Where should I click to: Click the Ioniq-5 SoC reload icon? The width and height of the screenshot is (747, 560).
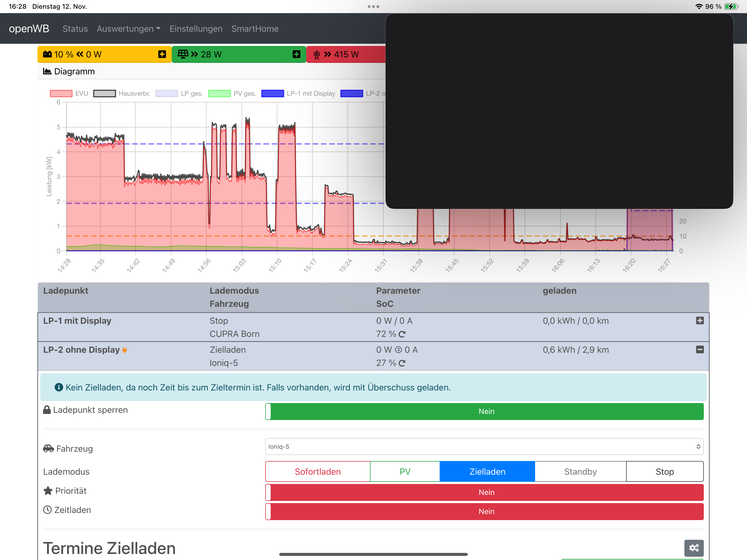(x=402, y=363)
